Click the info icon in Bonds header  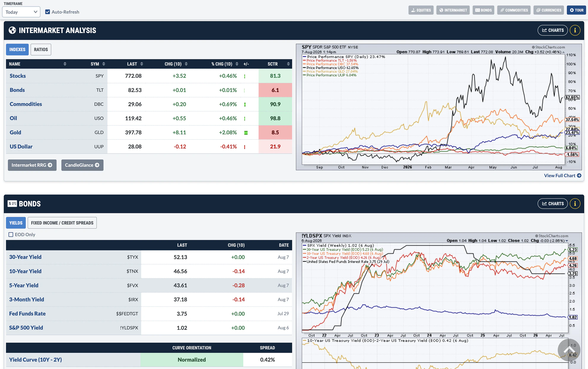pyautogui.click(x=575, y=204)
